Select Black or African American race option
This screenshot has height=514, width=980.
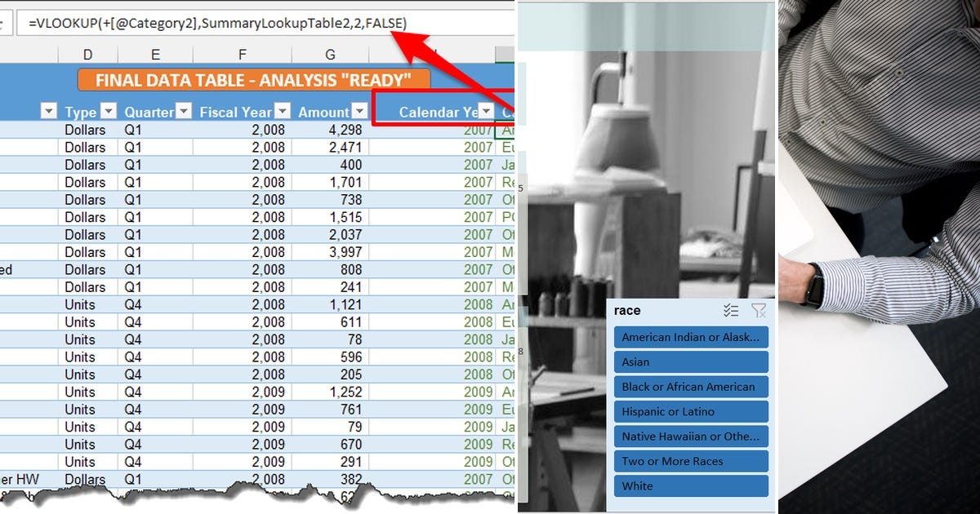pyautogui.click(x=691, y=386)
